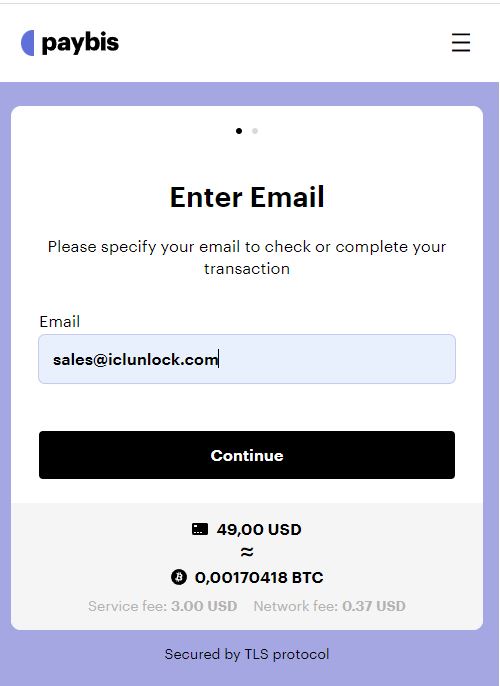
Task: Click the Bitcoin coin icon
Action: [x=178, y=577]
